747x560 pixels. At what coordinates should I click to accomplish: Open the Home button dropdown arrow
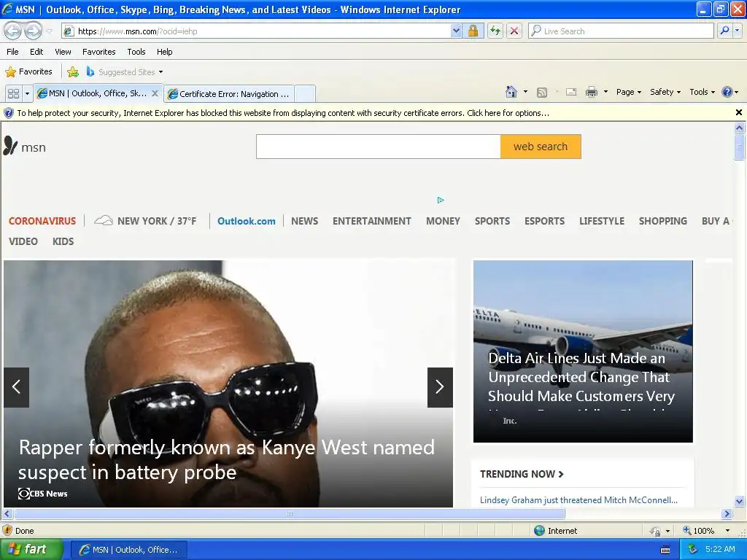(525, 92)
